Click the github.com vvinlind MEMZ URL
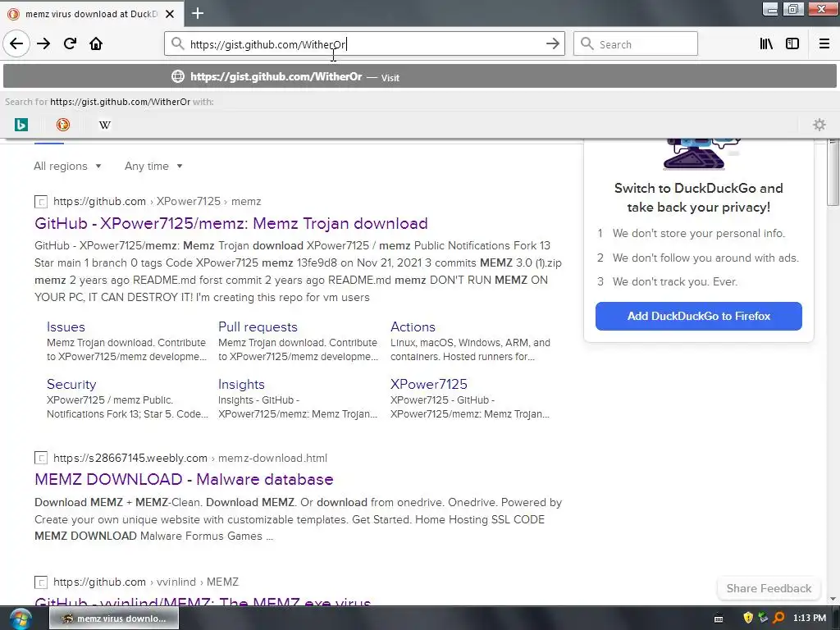The width and height of the screenshot is (840, 630). click(x=146, y=582)
